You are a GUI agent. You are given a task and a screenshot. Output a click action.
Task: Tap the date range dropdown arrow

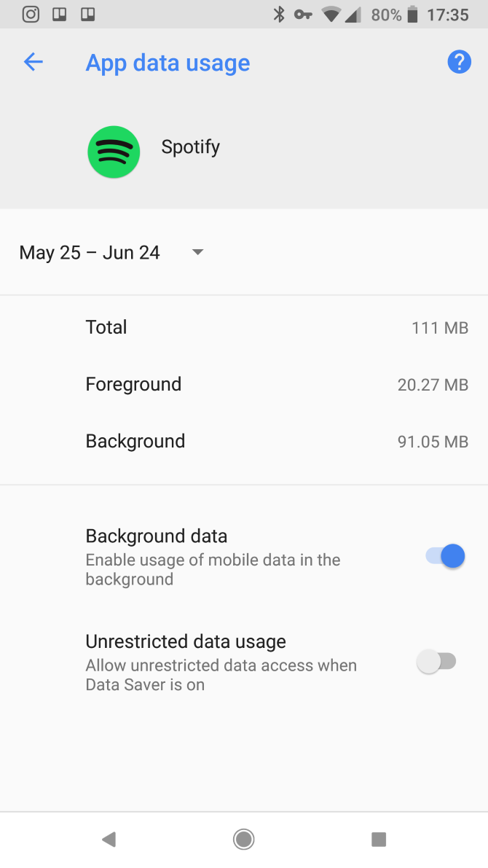(197, 253)
